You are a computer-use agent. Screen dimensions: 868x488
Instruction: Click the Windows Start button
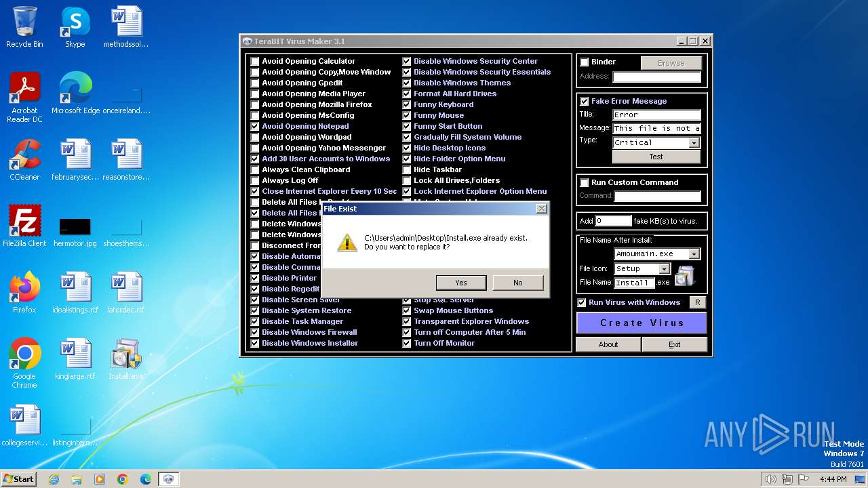click(18, 479)
